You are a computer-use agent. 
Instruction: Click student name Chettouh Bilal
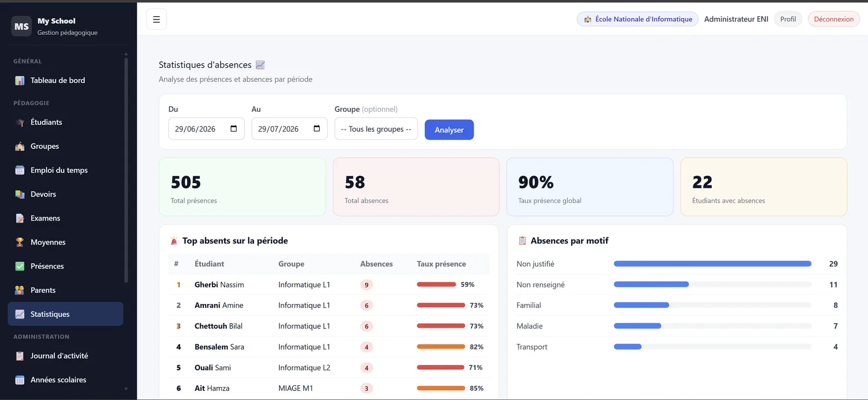pyautogui.click(x=219, y=326)
